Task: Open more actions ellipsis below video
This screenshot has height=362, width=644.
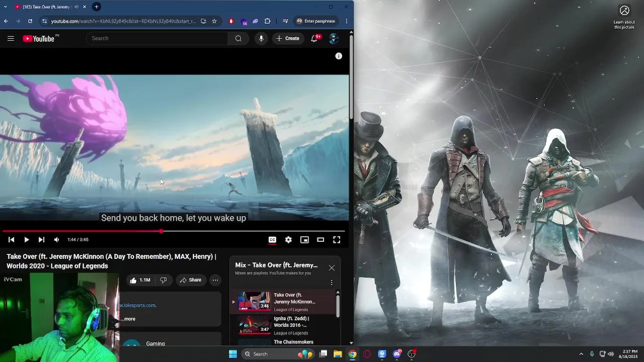Action: coord(215,280)
